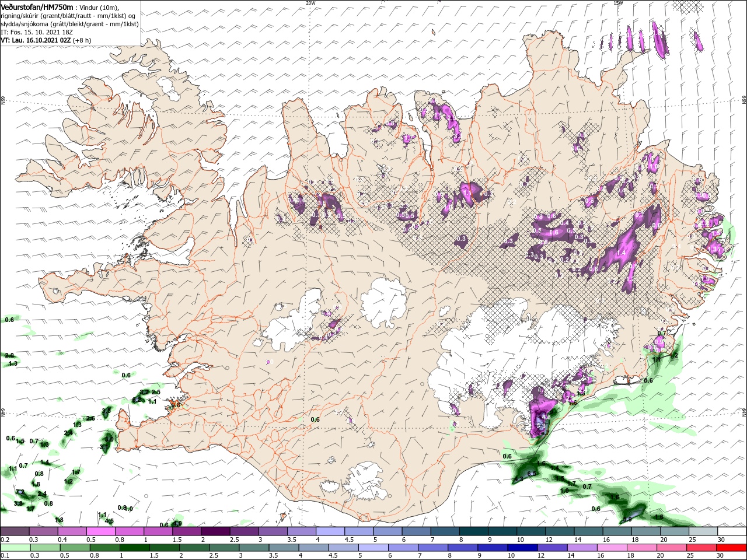The image size is (747, 560).
Task: Click the Veðurstofan/HM750m title text
Action: click(x=37, y=7)
